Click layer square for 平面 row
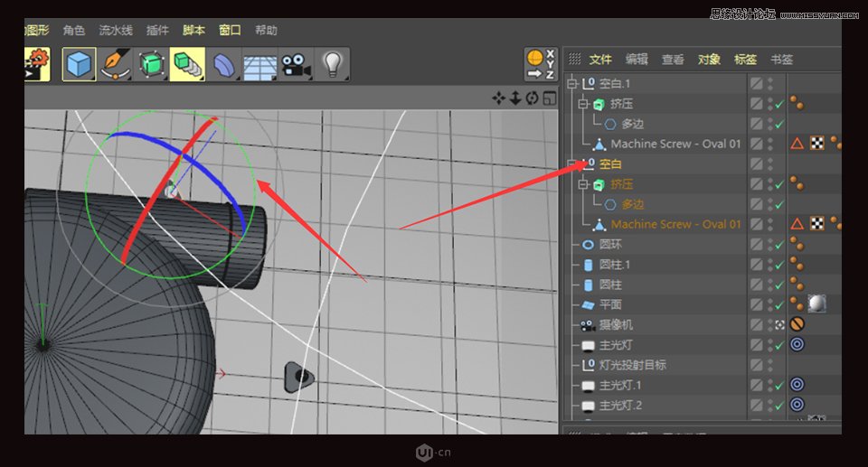The width and height of the screenshot is (868, 467). click(756, 304)
